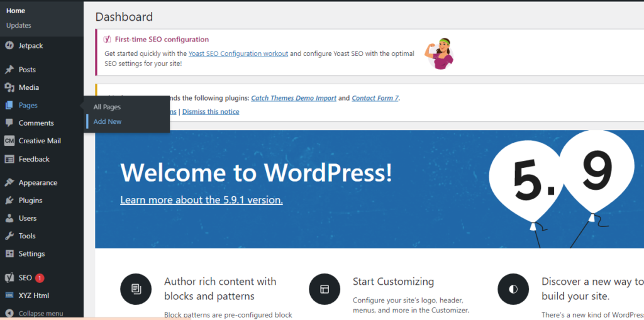This screenshot has height=320, width=644.
Task: Click the blocks and patterns circle icon
Action: (x=136, y=289)
